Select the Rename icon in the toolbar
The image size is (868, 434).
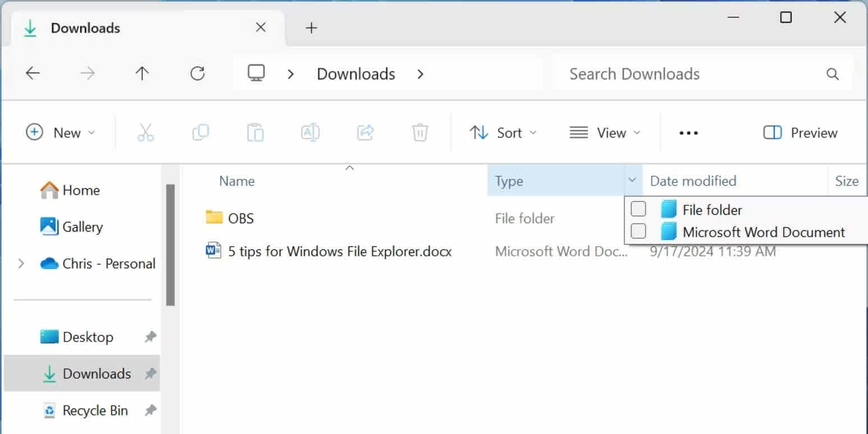pos(310,132)
